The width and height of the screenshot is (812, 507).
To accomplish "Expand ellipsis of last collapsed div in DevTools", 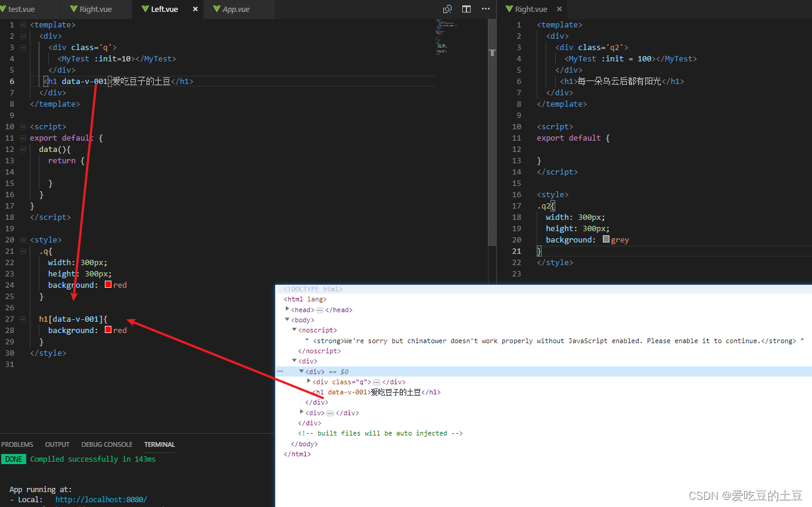I will coord(330,413).
